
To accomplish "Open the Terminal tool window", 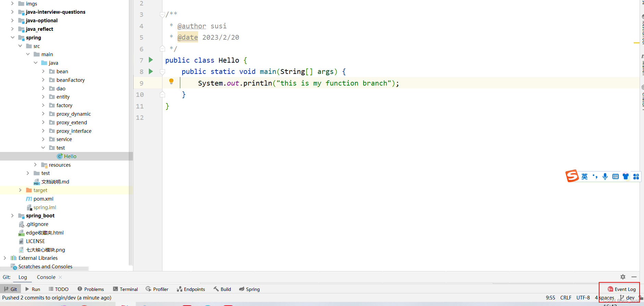I will tap(125, 289).
